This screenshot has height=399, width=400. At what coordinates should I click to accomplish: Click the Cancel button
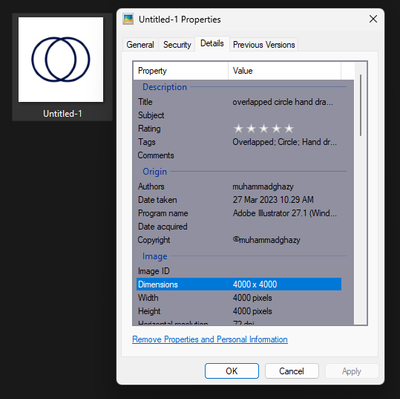pos(292,371)
